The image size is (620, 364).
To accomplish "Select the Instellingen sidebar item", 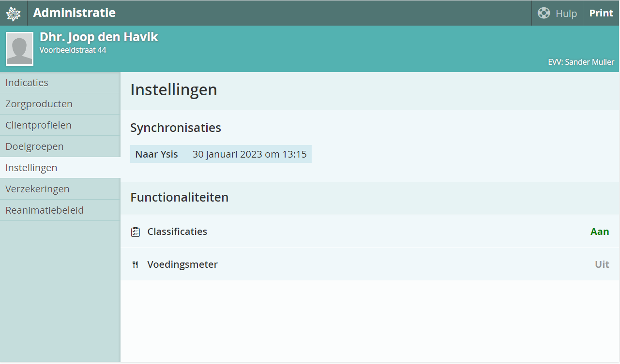I will point(31,168).
